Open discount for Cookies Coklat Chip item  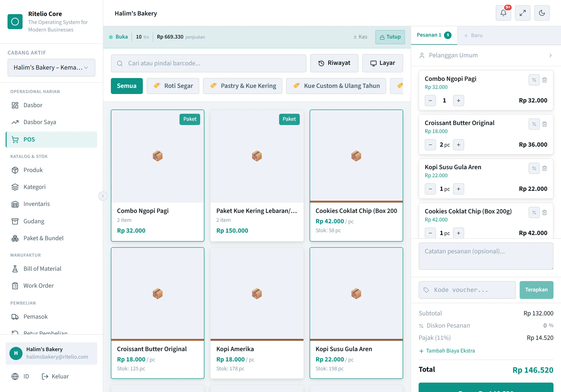coord(534,213)
